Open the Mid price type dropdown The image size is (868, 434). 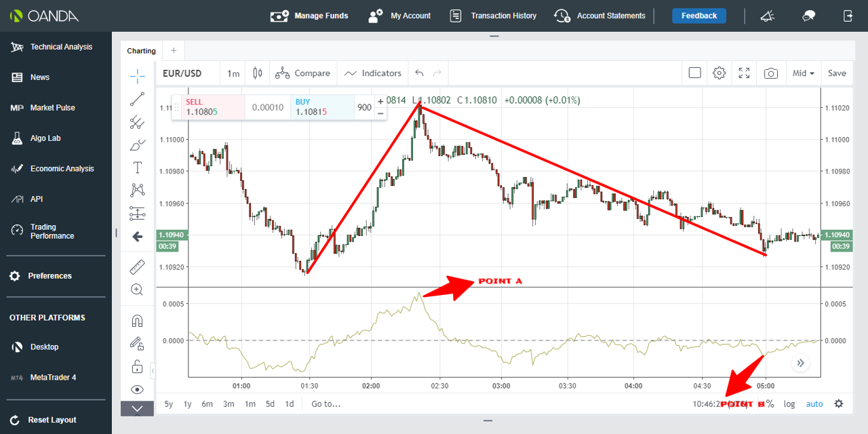coord(804,73)
